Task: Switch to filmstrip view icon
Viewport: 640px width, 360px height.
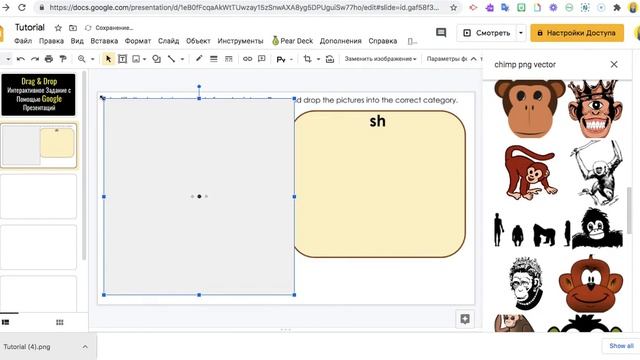Action: tap(5, 322)
